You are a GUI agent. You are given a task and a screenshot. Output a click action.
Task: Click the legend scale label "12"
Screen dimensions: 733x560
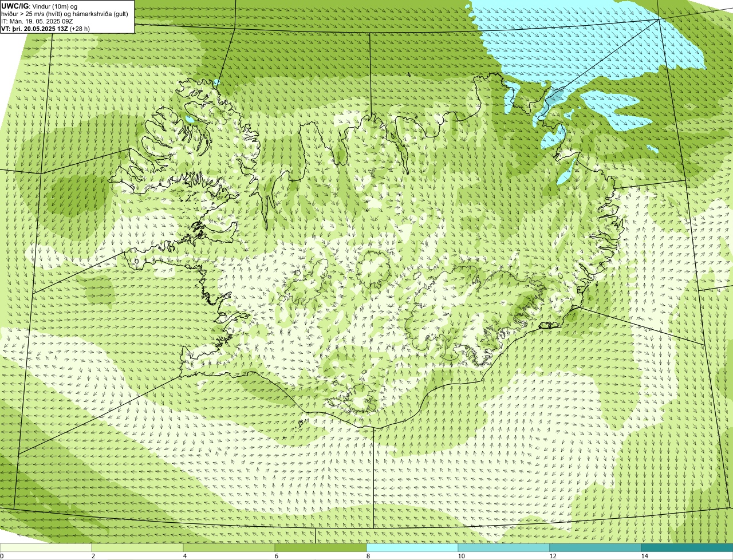[x=553, y=556]
